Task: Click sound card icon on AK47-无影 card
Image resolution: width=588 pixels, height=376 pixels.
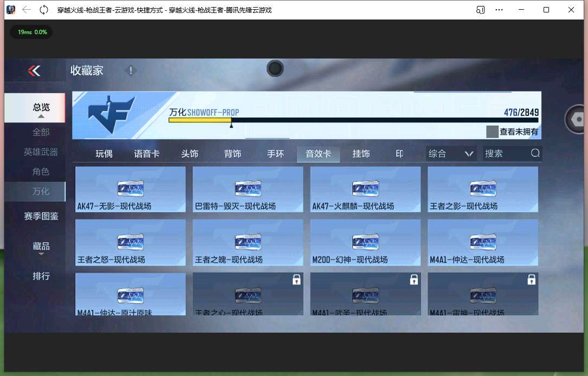Action: [131, 189]
